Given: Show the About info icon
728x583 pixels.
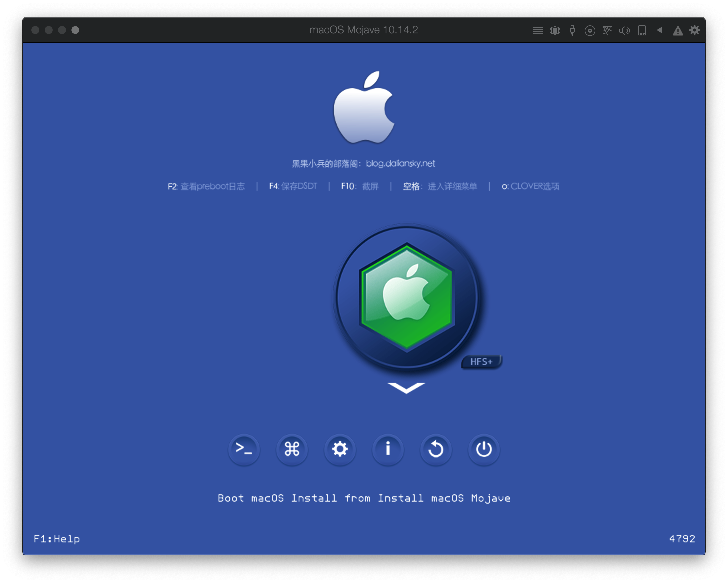Looking at the screenshot, I should pyautogui.click(x=388, y=449).
